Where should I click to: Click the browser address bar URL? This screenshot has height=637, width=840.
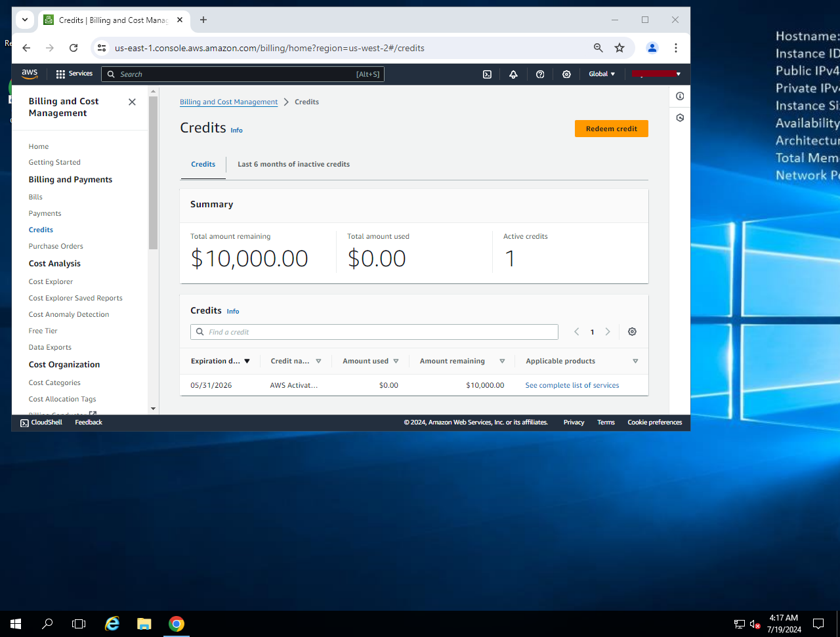tap(270, 48)
